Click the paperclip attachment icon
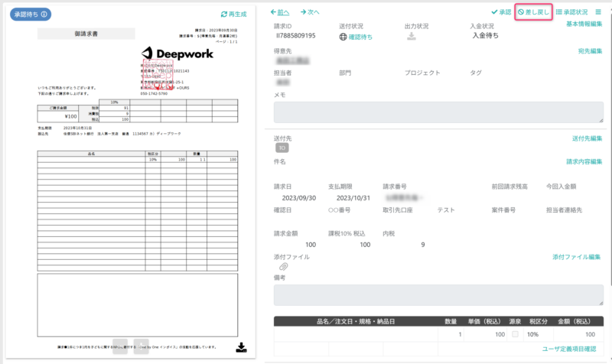This screenshot has height=364, width=612. (283, 267)
